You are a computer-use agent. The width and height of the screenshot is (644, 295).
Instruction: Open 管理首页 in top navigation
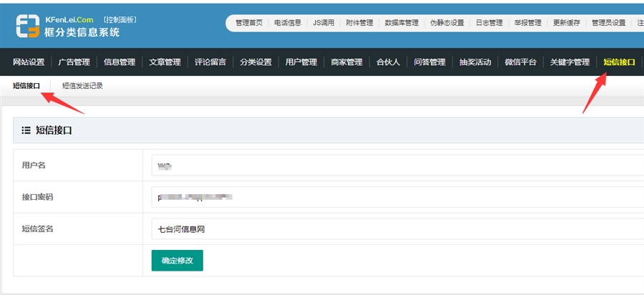(249, 23)
